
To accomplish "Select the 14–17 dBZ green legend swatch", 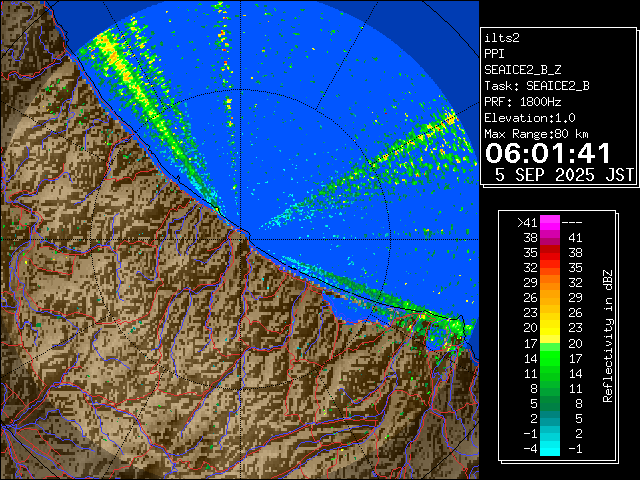I will [549, 358].
